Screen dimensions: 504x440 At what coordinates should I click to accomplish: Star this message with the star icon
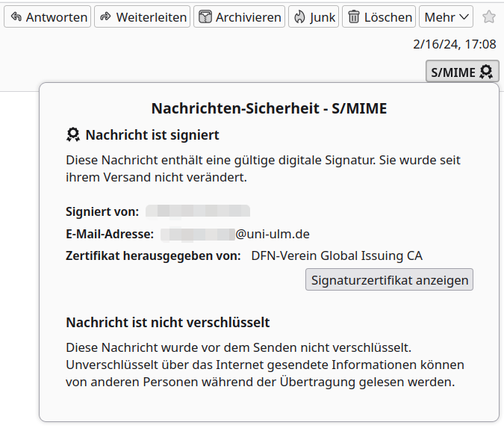click(x=489, y=16)
